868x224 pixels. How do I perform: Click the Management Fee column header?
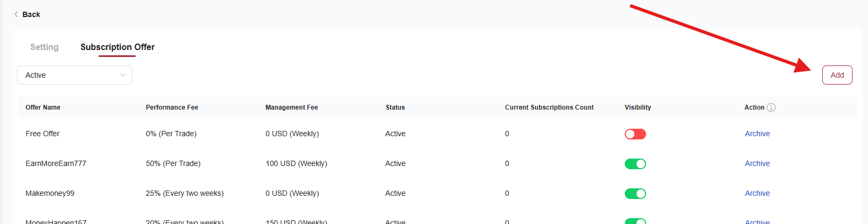(x=292, y=107)
